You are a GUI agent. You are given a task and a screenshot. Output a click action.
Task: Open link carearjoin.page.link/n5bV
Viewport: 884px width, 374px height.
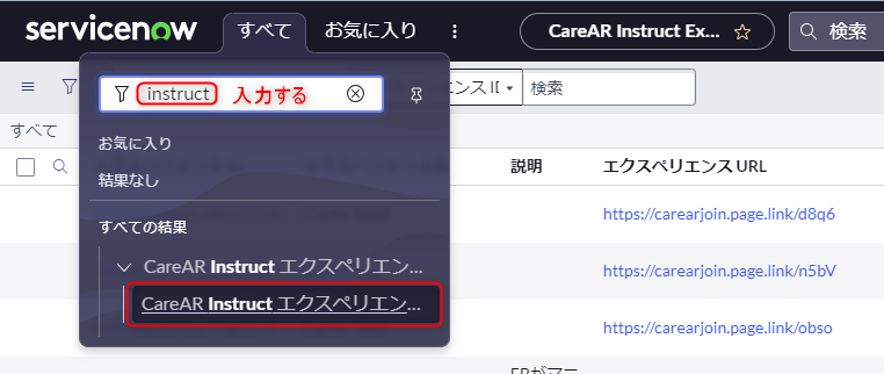719,271
